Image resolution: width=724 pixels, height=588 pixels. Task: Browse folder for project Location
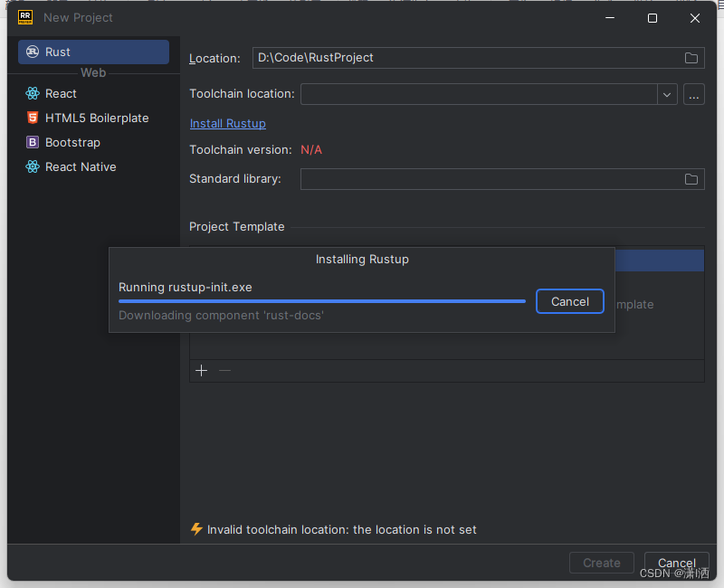click(691, 58)
